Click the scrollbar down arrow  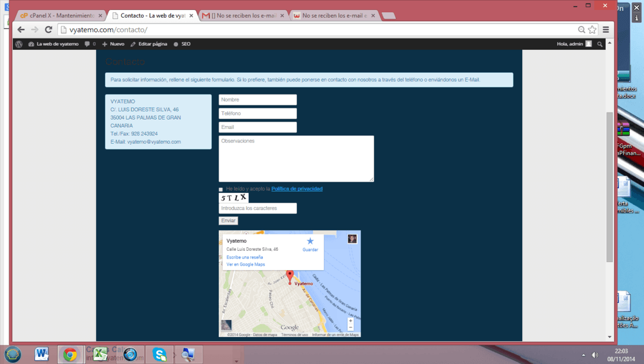[609, 337]
